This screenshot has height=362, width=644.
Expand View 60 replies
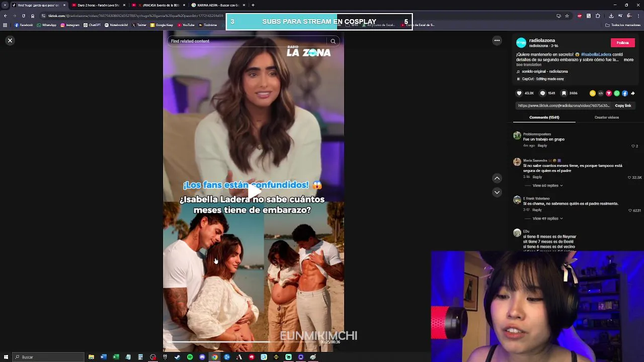click(547, 186)
